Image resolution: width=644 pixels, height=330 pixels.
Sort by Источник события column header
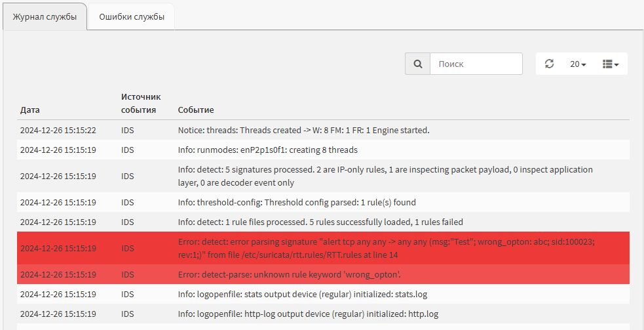[141, 103]
